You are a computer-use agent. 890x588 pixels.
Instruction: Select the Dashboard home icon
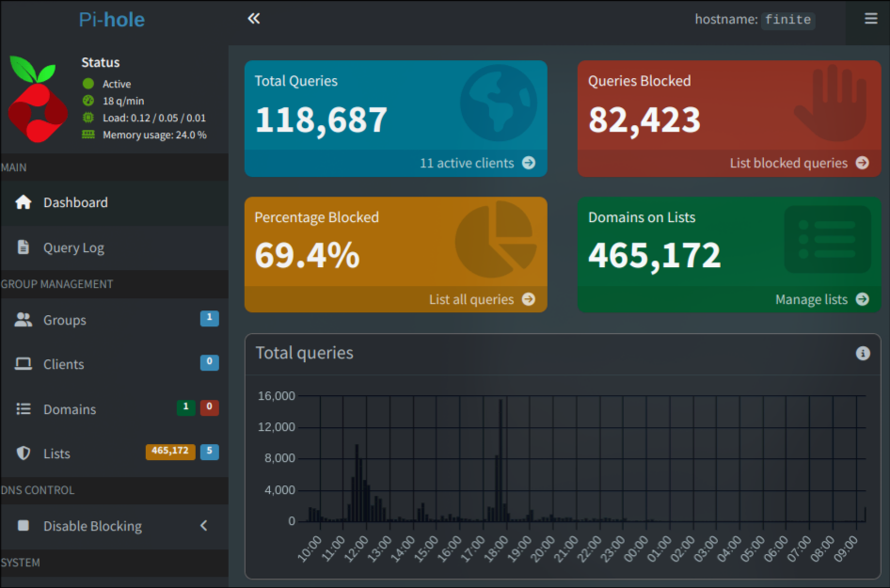pyautogui.click(x=23, y=202)
